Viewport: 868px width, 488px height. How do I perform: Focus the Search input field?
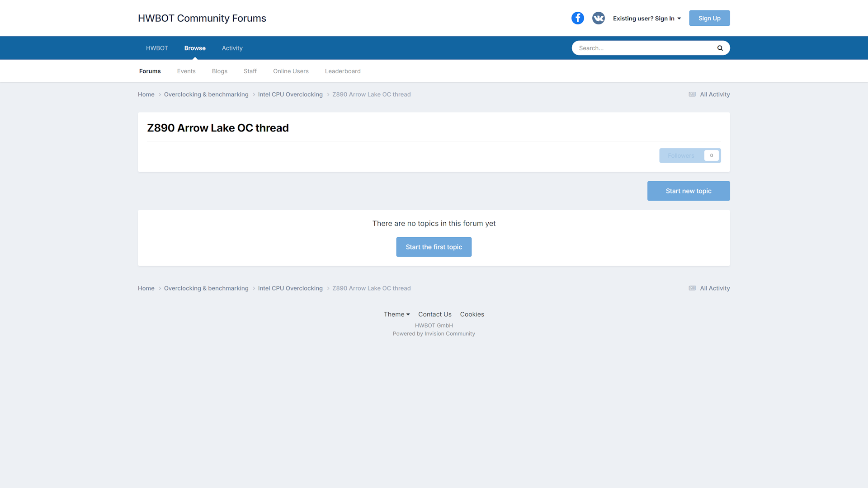642,48
